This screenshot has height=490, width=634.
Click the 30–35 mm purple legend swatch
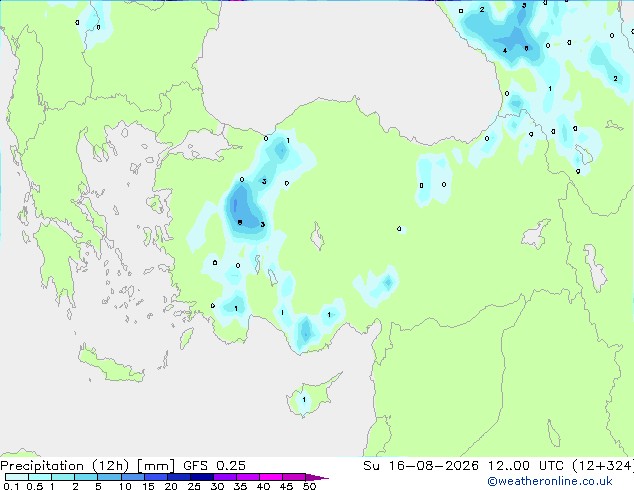click(224, 477)
